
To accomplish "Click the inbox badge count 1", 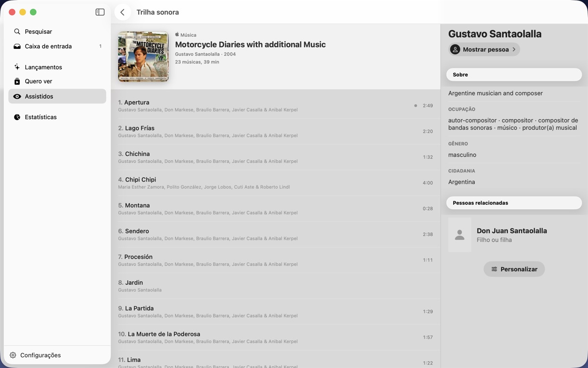I will [x=101, y=46].
